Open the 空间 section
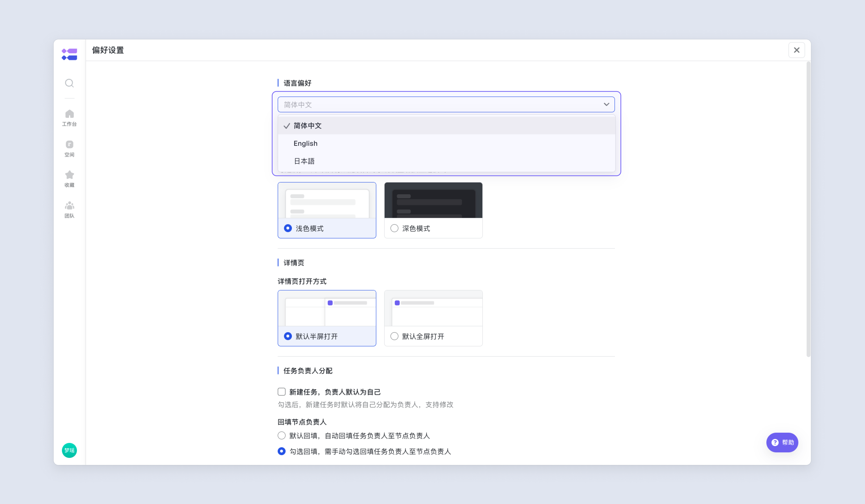This screenshot has width=865, height=504. [69, 149]
